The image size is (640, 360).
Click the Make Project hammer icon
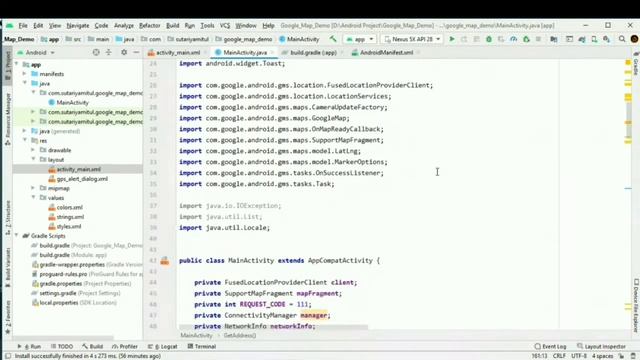pyautogui.click(x=333, y=39)
